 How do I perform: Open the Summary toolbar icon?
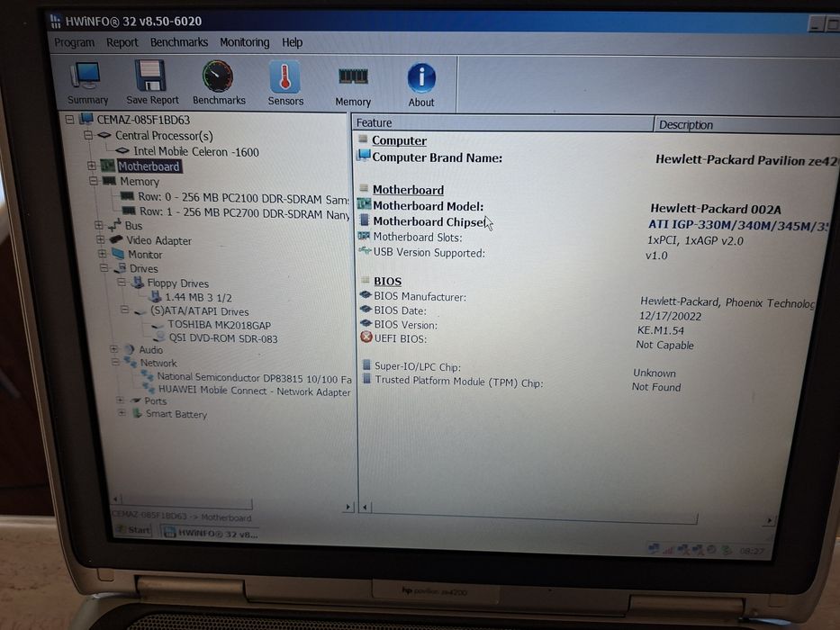click(86, 84)
